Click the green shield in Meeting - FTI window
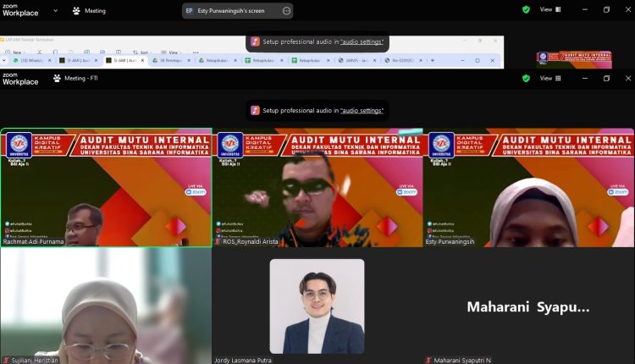Screen dimensions: 635x364 (526, 78)
